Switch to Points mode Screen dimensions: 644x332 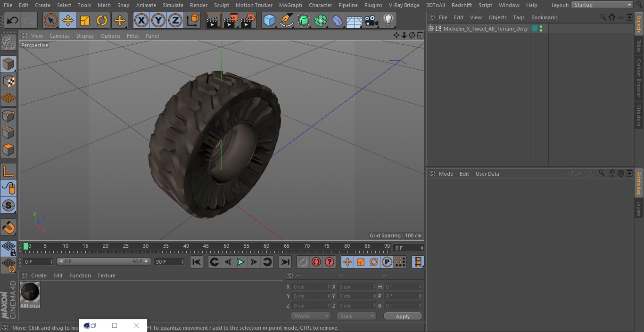point(8,116)
